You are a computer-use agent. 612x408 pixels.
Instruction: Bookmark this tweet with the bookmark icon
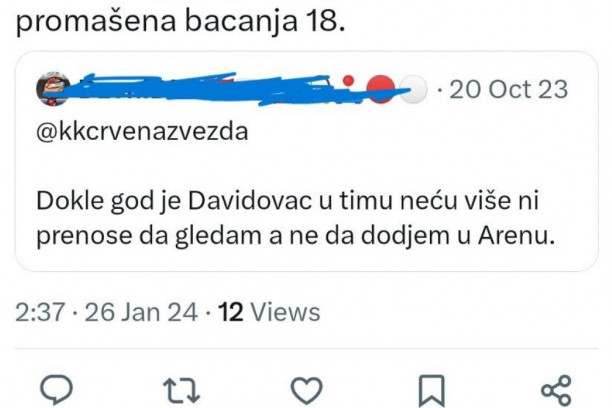[432, 390]
